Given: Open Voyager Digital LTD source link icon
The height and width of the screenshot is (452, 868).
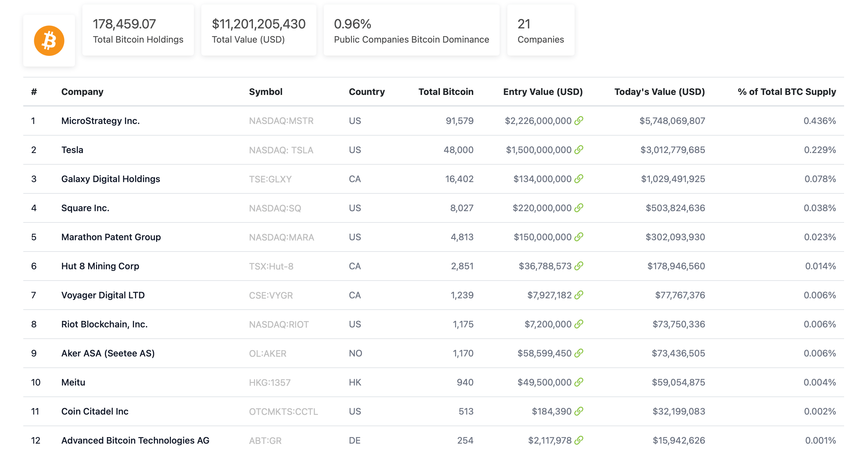Looking at the screenshot, I should pos(578,295).
